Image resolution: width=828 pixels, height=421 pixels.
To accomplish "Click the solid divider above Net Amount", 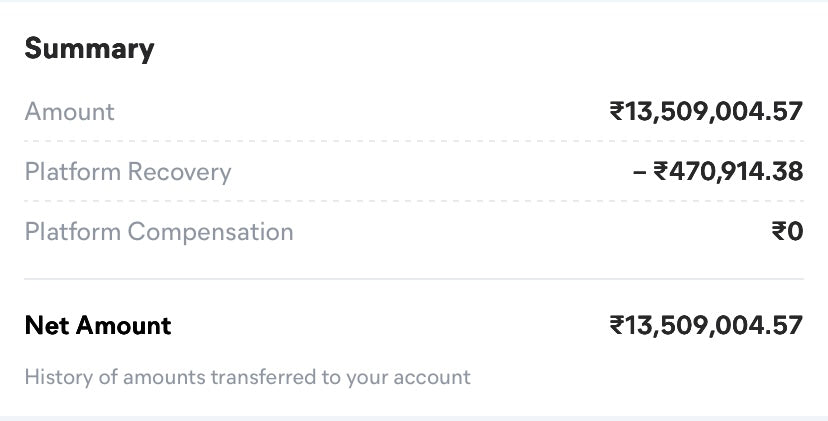I will pyautogui.click(x=414, y=279).
